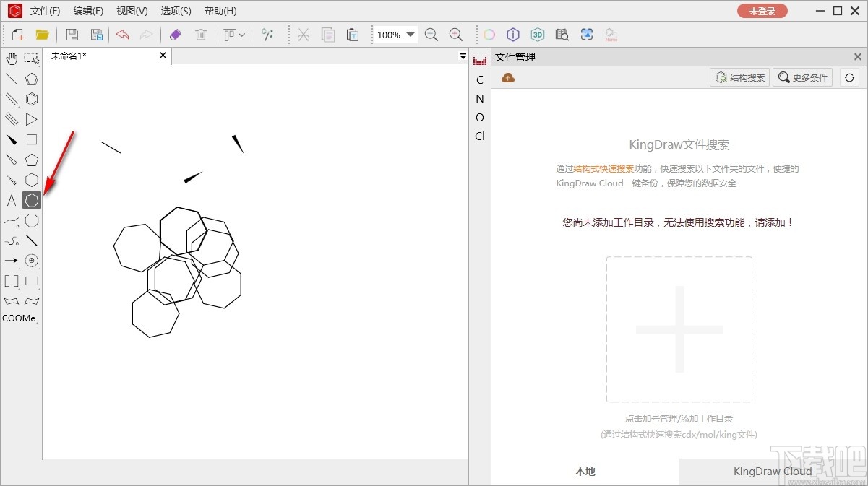Open the 选项(S) menu

click(x=175, y=11)
